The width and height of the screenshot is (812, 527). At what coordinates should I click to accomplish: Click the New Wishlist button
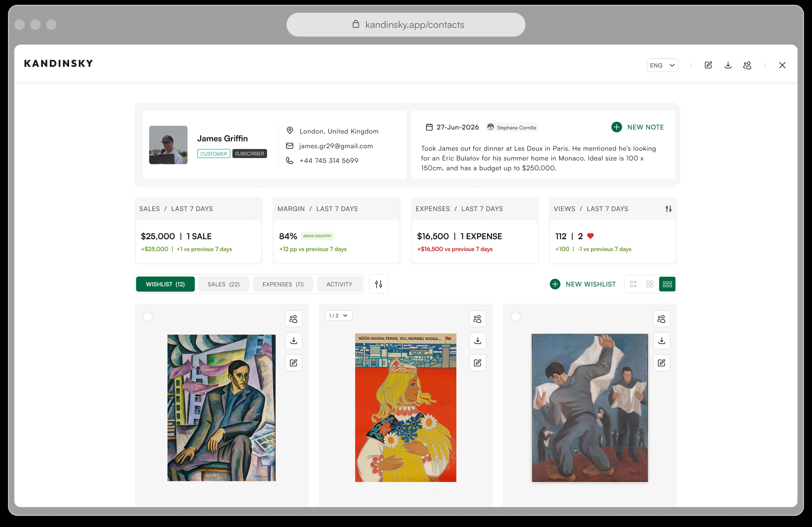pos(582,284)
